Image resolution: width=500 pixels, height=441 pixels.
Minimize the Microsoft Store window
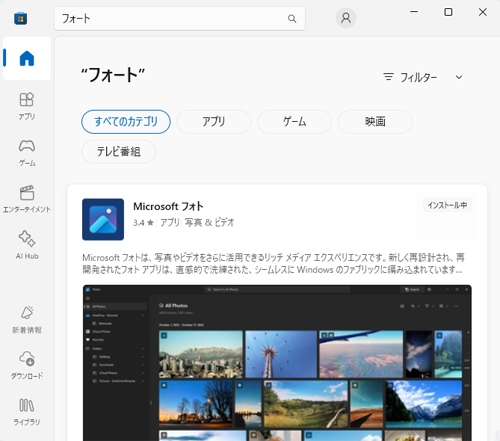414,12
